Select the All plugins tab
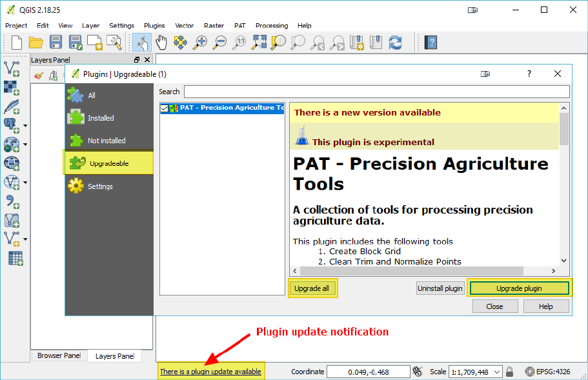This screenshot has width=588, height=380. point(109,95)
